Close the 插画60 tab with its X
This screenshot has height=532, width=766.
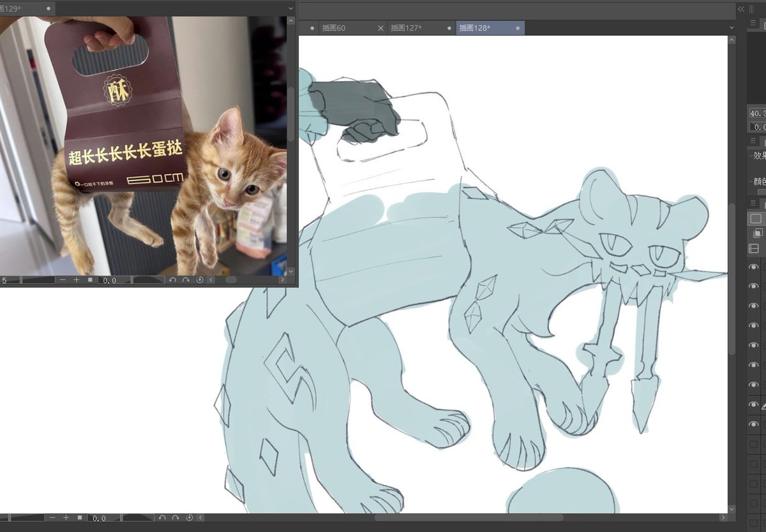[x=381, y=28]
